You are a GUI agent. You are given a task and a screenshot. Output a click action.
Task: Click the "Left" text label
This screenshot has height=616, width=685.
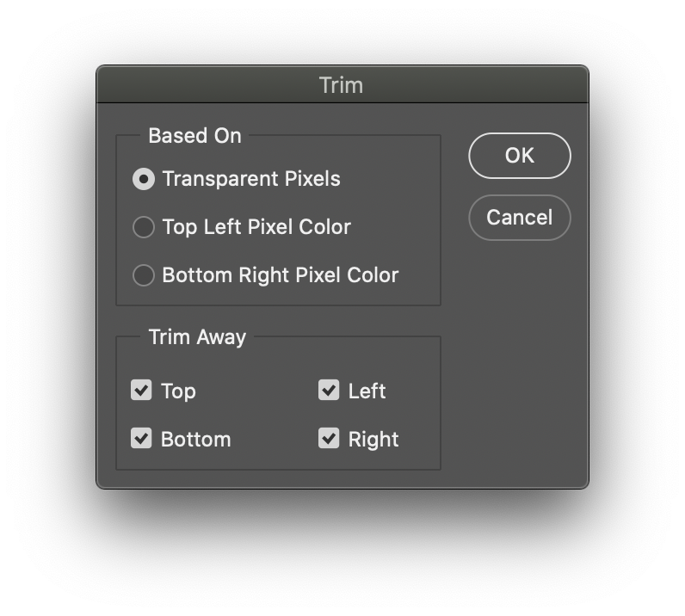pyautogui.click(x=367, y=391)
